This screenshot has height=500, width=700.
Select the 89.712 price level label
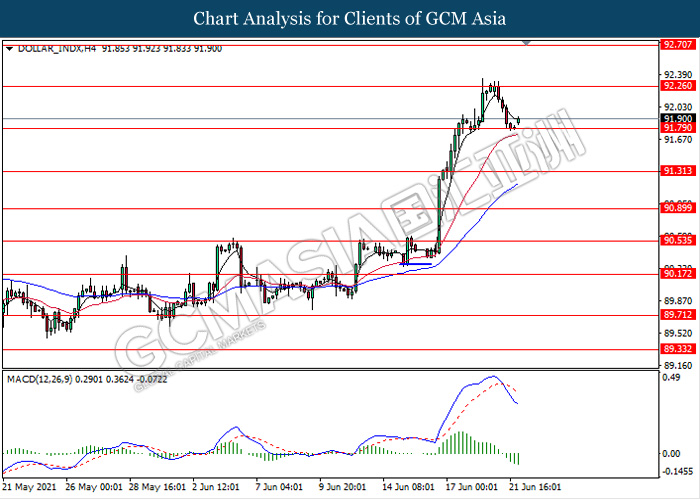click(678, 315)
